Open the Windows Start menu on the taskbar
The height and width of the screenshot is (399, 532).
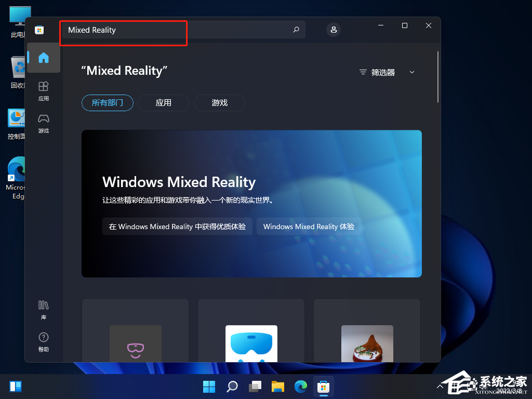coord(209,387)
